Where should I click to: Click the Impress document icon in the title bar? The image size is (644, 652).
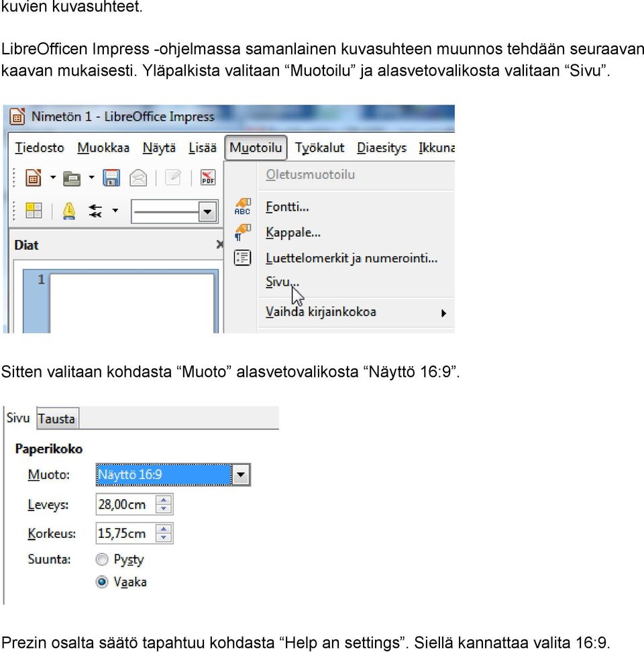[x=17, y=117]
